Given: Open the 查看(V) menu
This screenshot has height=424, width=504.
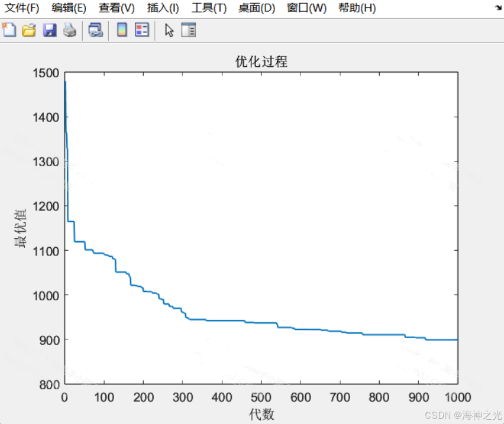Looking at the screenshot, I should [x=117, y=8].
